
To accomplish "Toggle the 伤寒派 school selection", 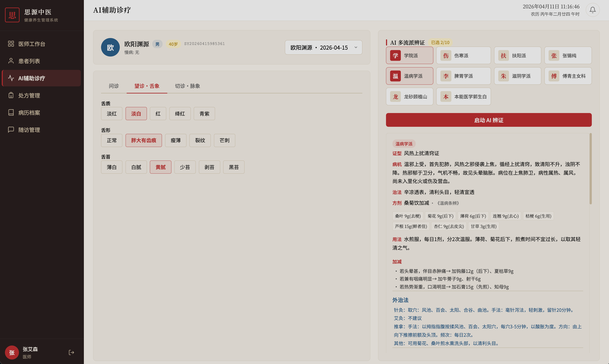I will coord(463,56).
